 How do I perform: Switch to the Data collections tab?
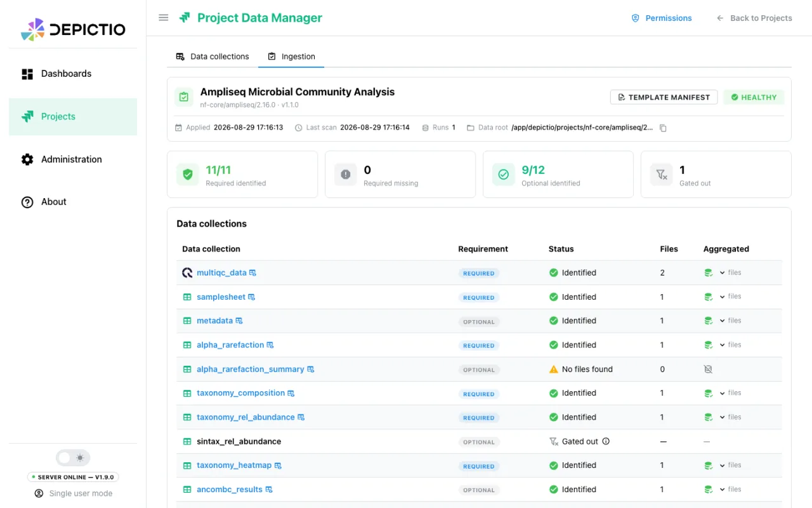coord(213,57)
